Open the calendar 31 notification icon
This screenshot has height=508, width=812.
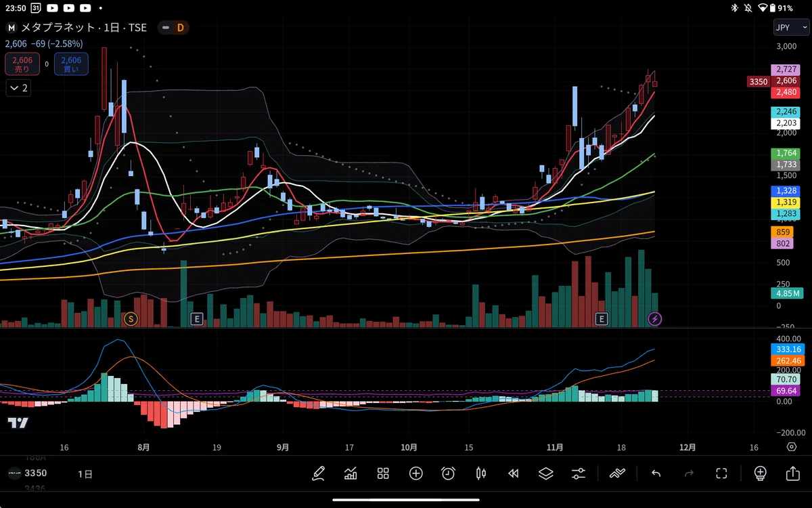(35, 8)
